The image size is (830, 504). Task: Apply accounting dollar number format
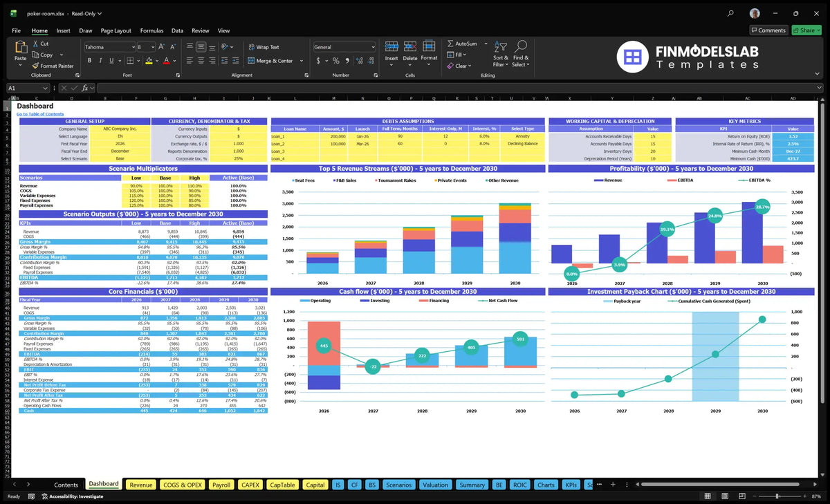(318, 61)
